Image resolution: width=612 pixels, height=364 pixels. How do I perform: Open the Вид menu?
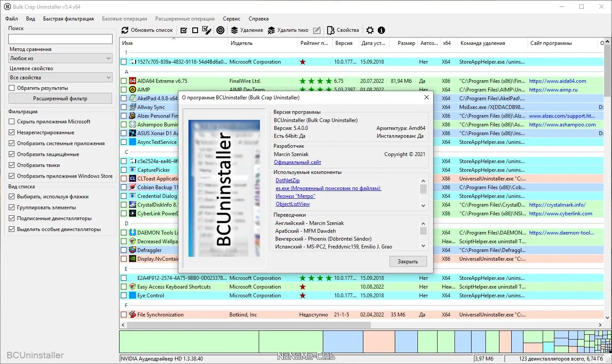31,19
